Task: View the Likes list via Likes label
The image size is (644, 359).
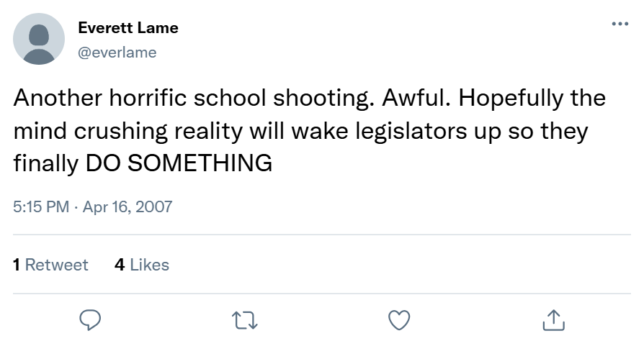Action: point(149,265)
